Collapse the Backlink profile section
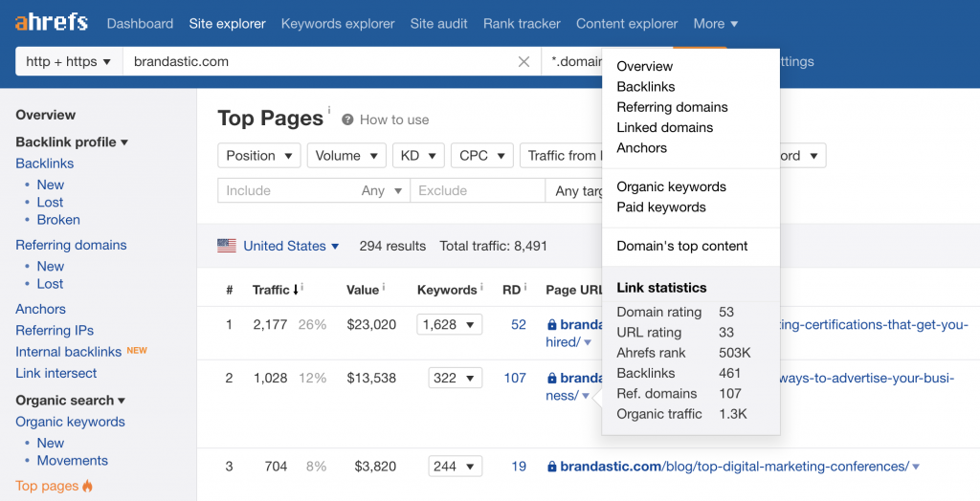Screen dimensions: 980x501 72,142
